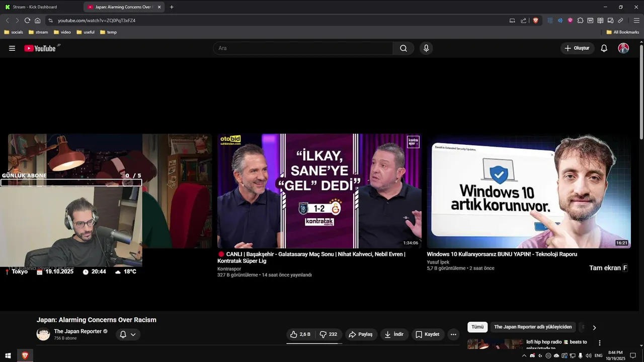This screenshot has height=362, width=644.
Task: Save the video with Kaydet
Action: pos(428,334)
